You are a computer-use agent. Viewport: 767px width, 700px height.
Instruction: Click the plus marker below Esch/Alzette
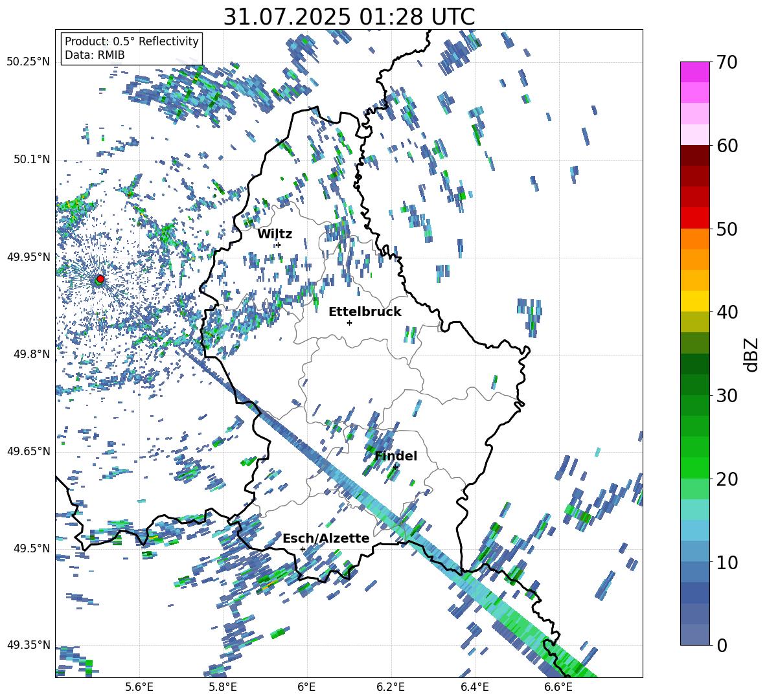(x=303, y=549)
